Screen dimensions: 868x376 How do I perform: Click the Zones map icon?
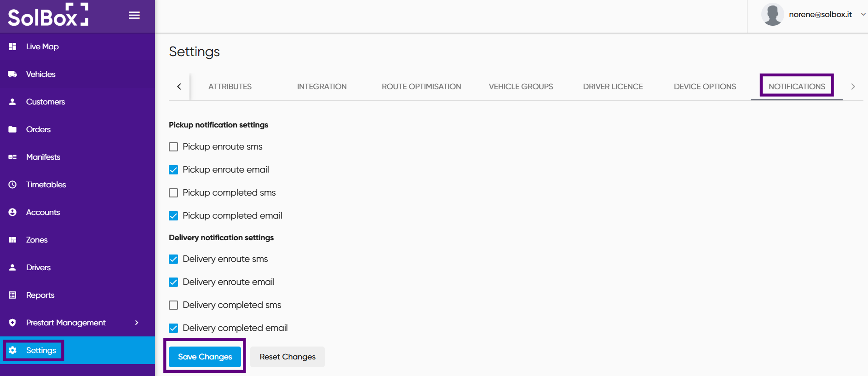(x=12, y=240)
